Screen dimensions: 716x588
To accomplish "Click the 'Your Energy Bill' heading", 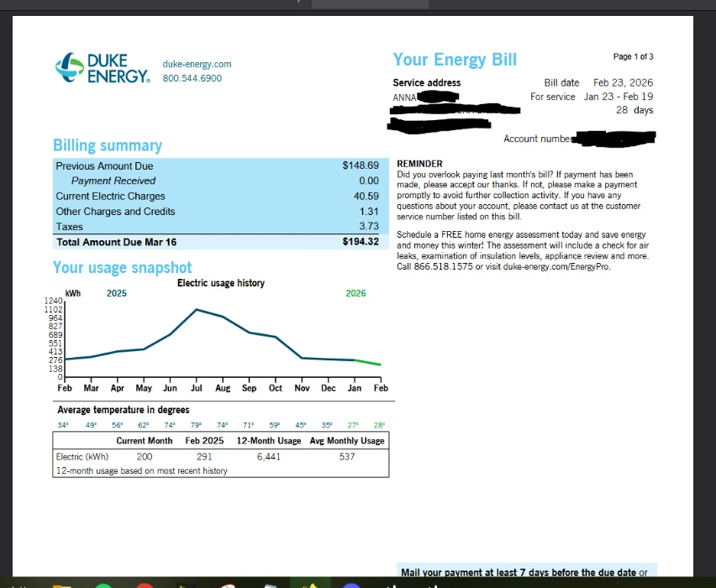I will click(x=455, y=60).
